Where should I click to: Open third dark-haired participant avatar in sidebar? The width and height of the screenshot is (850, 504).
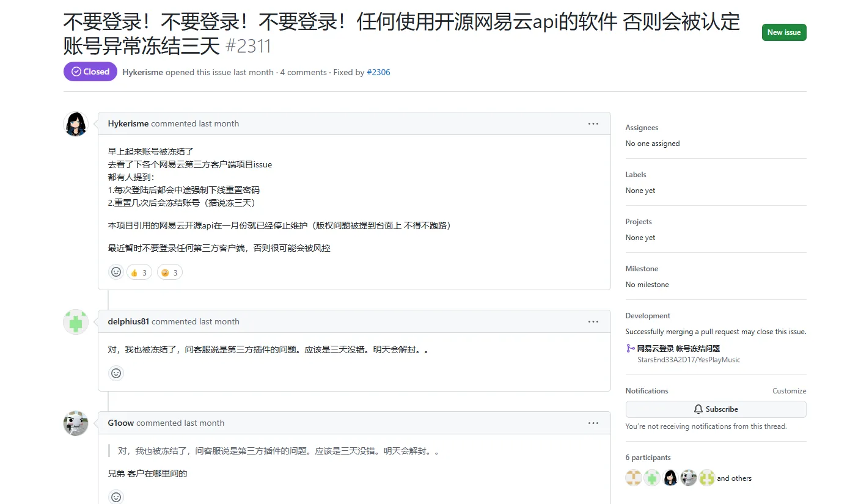pos(670,478)
